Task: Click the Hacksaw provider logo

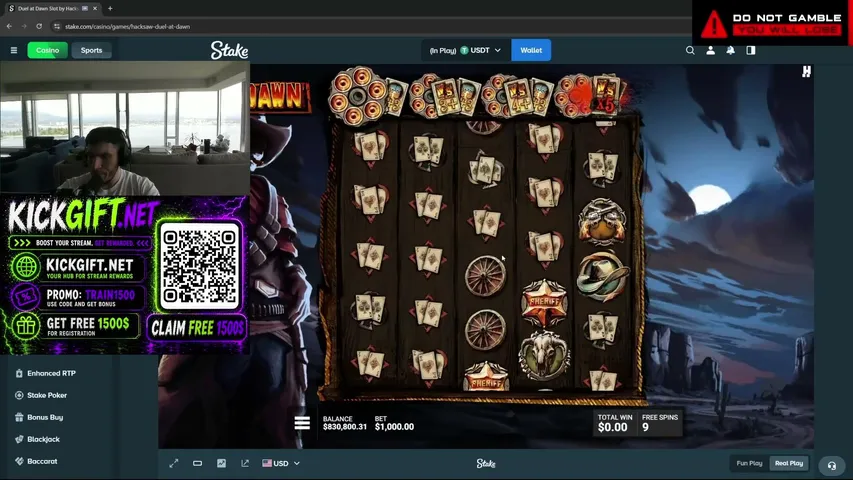Action: [806, 71]
